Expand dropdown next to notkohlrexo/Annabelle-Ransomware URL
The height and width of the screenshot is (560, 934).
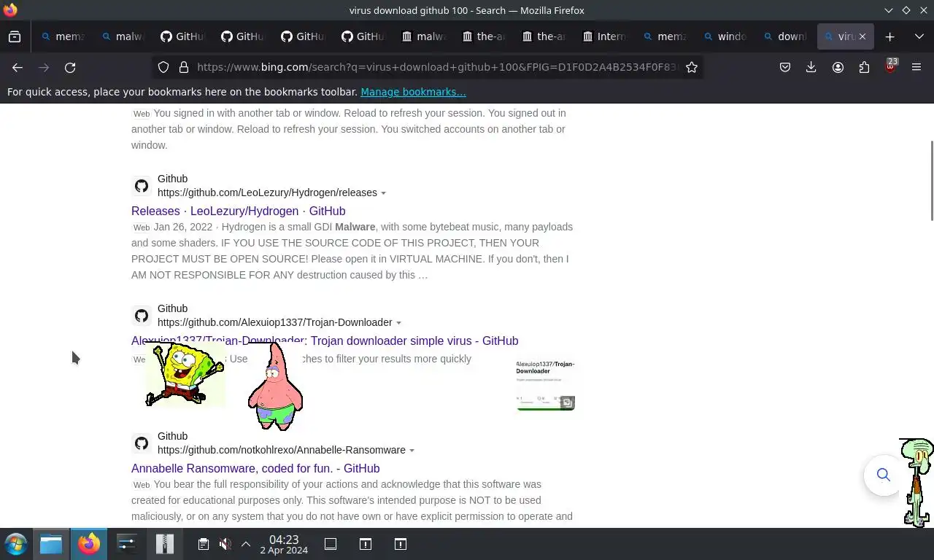[412, 451]
